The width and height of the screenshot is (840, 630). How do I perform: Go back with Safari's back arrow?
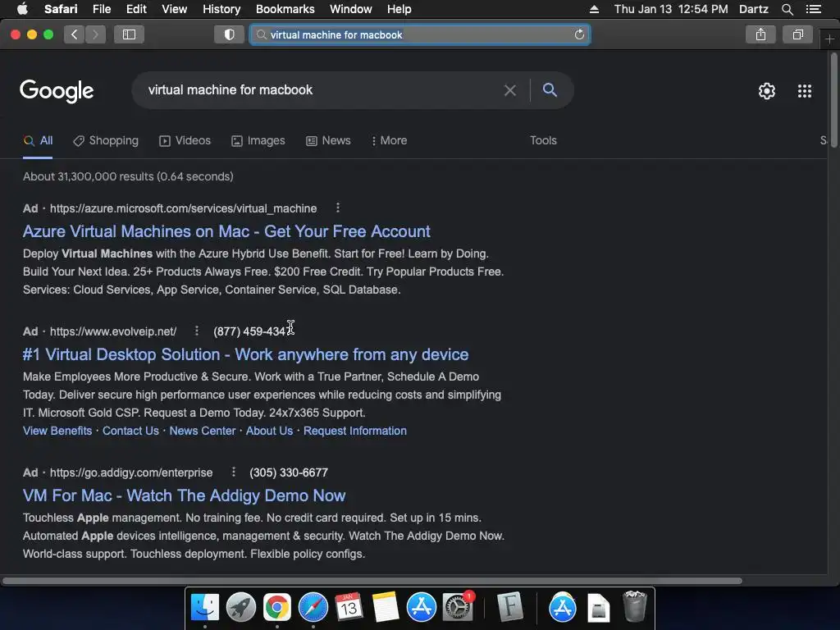coord(74,34)
